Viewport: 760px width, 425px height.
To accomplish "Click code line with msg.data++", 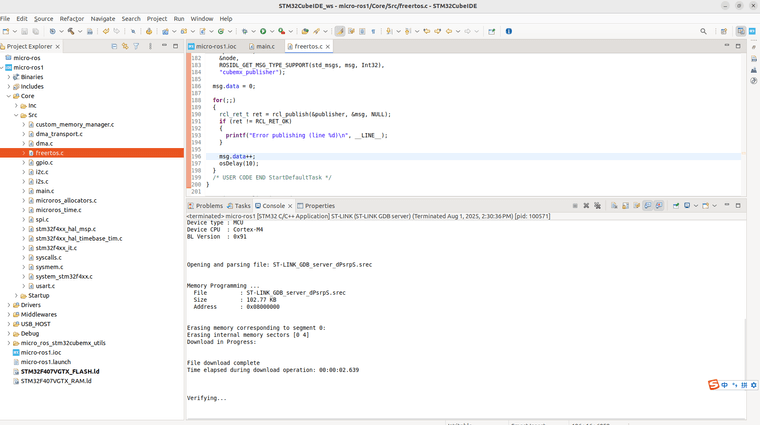I will pyautogui.click(x=237, y=157).
